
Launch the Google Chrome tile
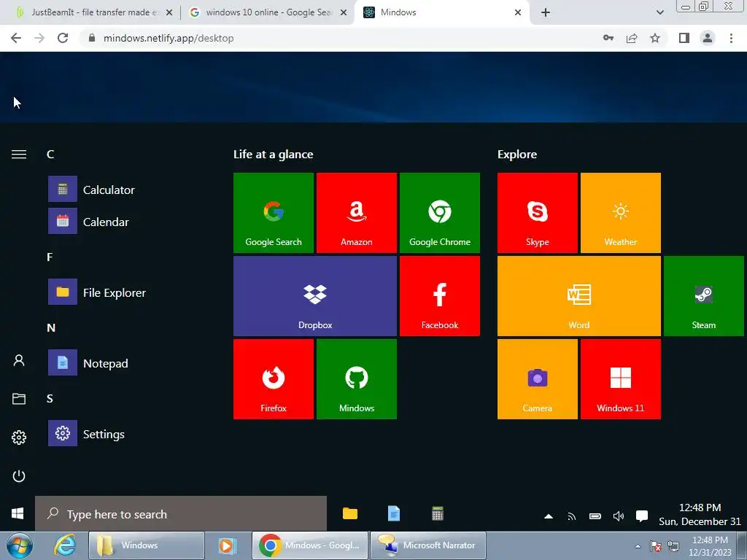pos(440,212)
